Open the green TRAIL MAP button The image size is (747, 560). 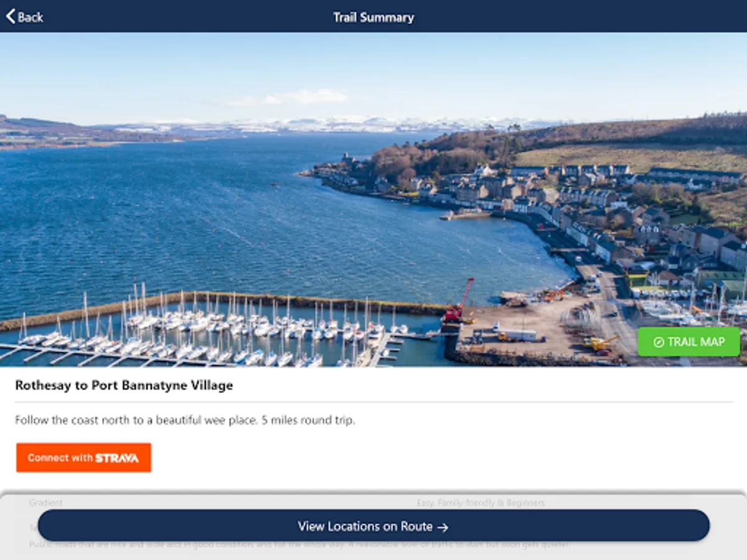tap(688, 342)
